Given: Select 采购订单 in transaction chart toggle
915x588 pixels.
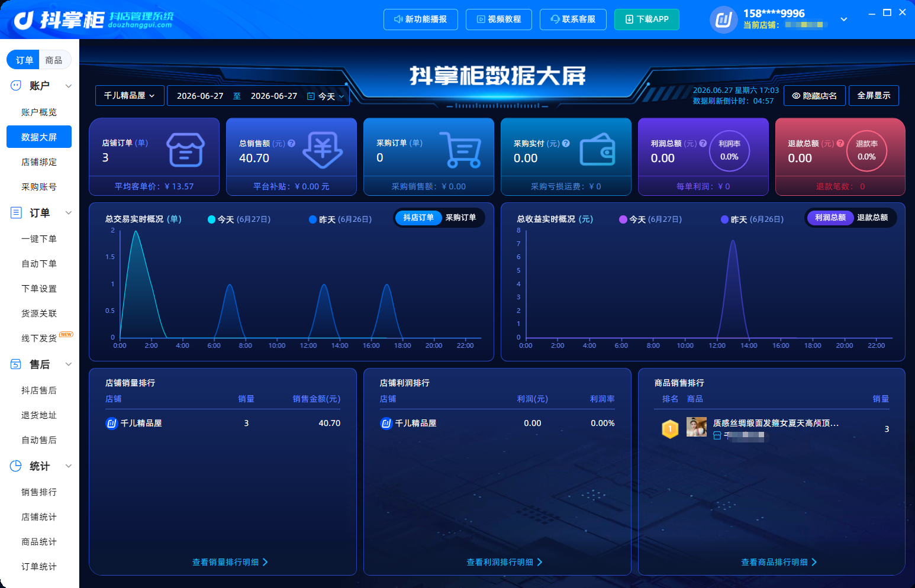Looking at the screenshot, I should click(461, 218).
